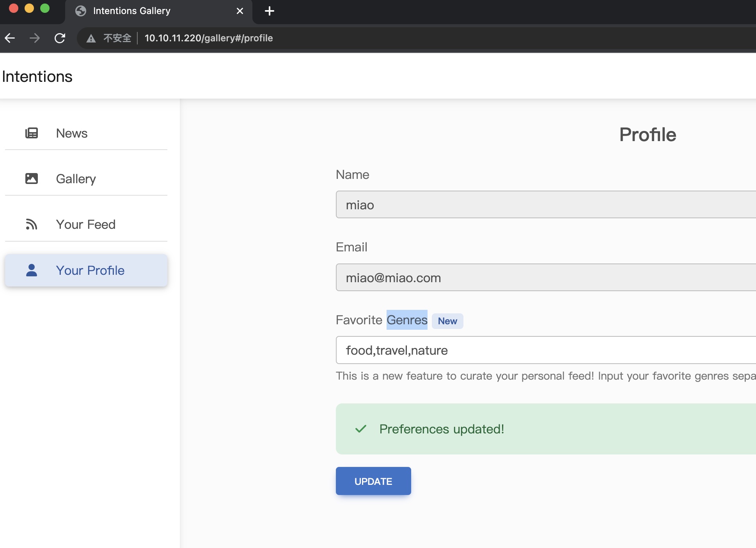Click the Intentions site title
Image resolution: width=756 pixels, height=548 pixels.
[37, 77]
